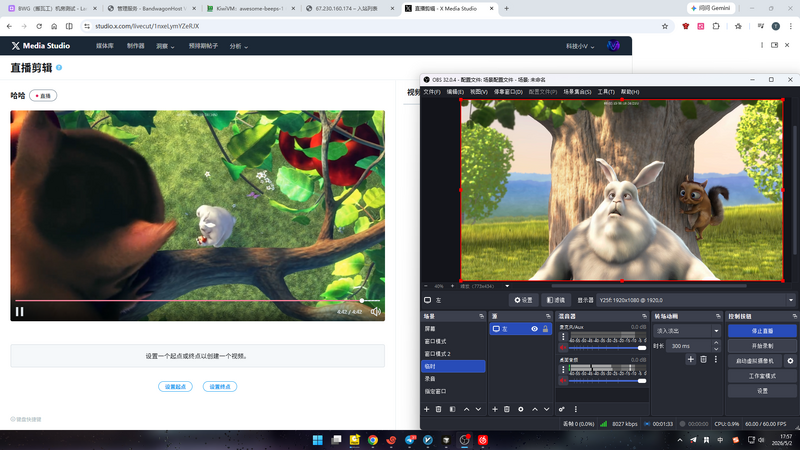Toggle visibility eye of source 左

pyautogui.click(x=534, y=329)
